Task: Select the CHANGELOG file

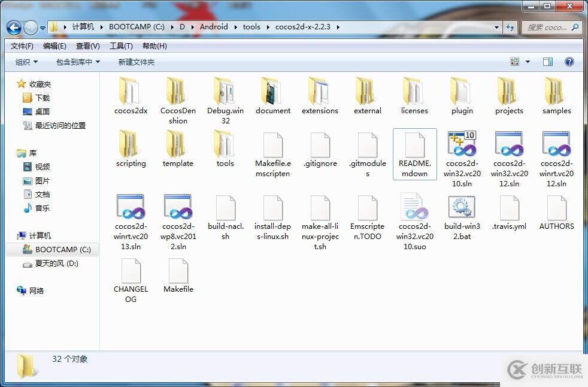Action: 131,280
